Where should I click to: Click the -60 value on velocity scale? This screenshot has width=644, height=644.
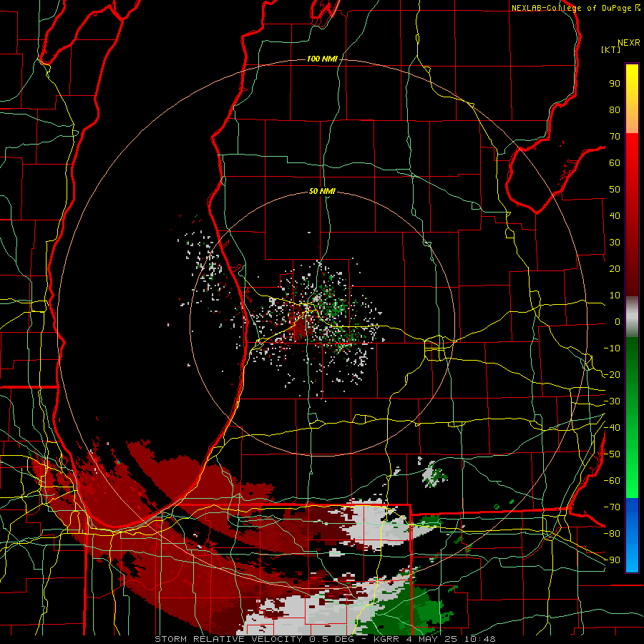[612, 481]
